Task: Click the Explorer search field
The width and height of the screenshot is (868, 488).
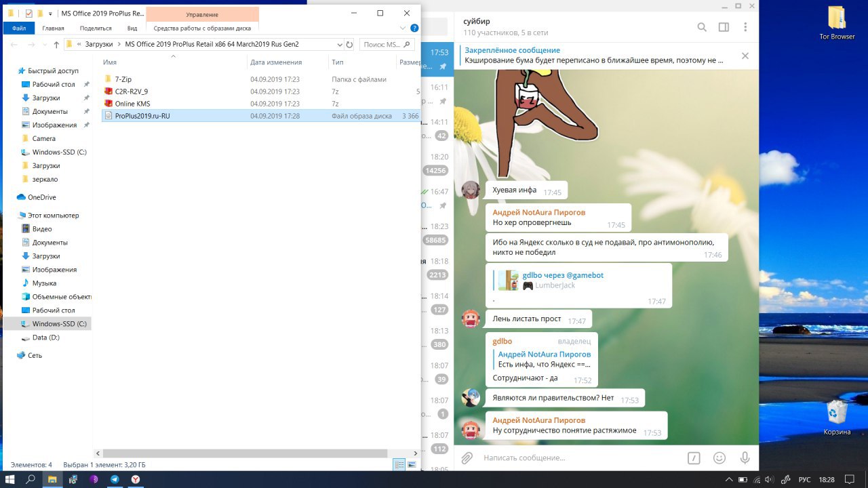Action: click(x=387, y=45)
